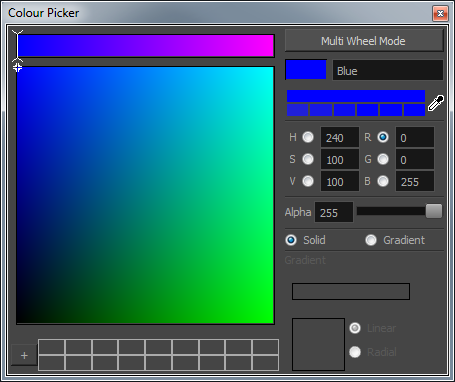The height and width of the screenshot is (382, 455).
Task: Choose the Gradient colour option
Action: [x=371, y=240]
